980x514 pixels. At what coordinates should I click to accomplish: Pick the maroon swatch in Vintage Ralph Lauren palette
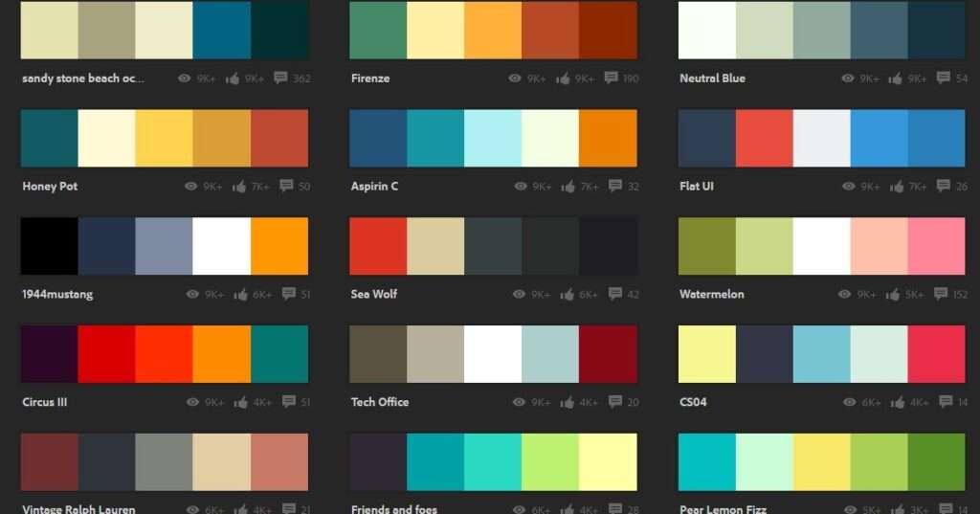(50, 462)
